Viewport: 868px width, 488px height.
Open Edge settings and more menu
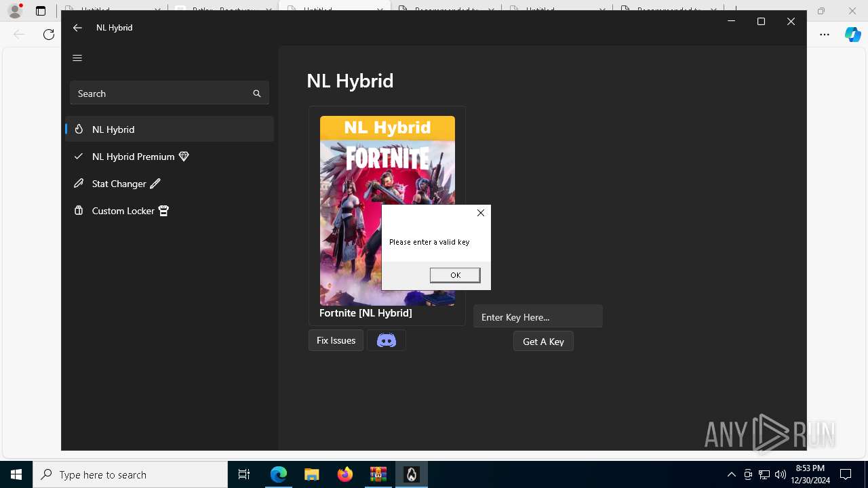(825, 35)
